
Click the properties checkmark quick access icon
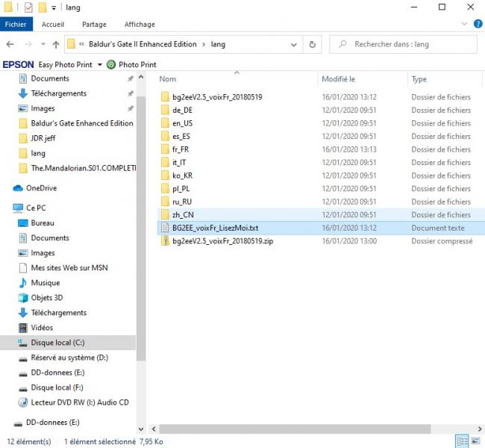tap(28, 7)
